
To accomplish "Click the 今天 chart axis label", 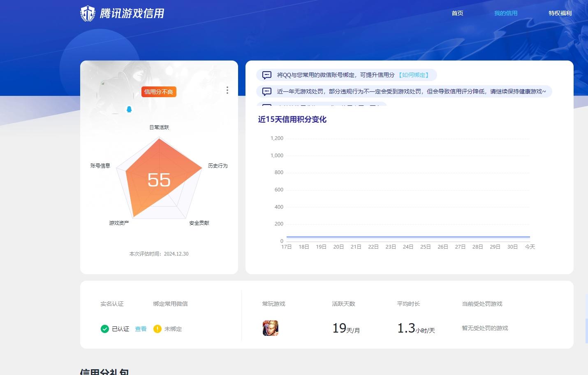I will click(x=530, y=247).
